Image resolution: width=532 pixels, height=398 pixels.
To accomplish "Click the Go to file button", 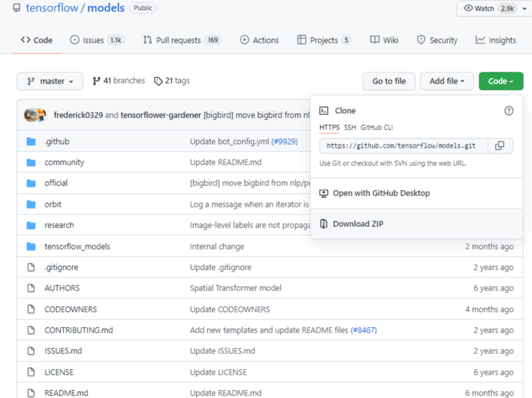I will tap(389, 81).
